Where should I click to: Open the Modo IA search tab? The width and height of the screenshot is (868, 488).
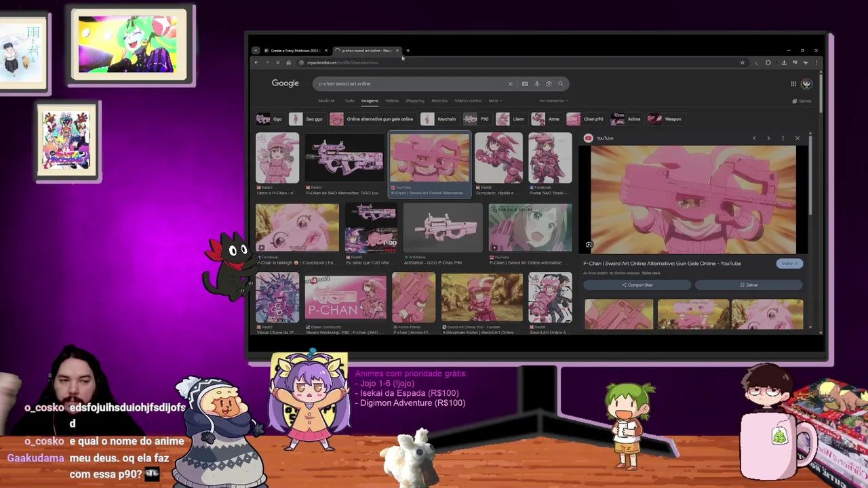(326, 101)
